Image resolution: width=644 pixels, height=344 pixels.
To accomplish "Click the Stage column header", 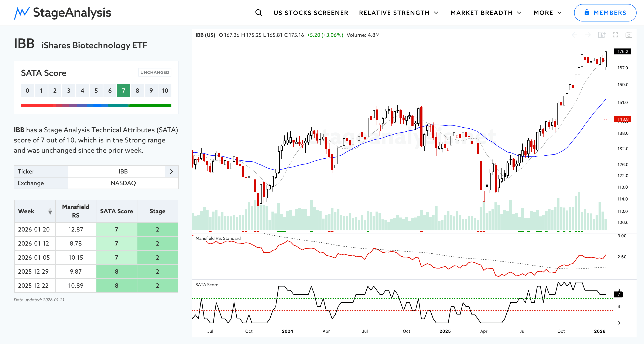I will [x=157, y=211].
